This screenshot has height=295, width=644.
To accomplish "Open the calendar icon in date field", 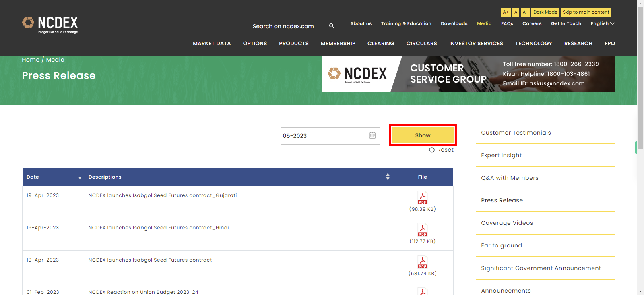I will (372, 135).
